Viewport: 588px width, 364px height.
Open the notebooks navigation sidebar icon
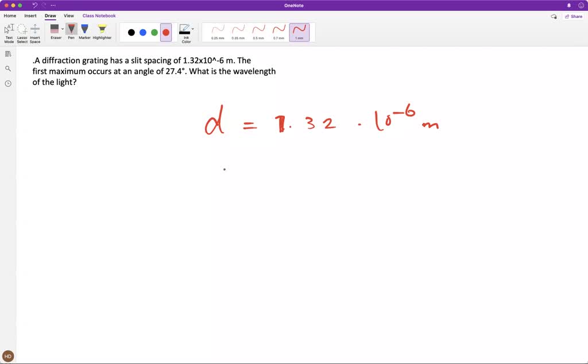point(8,54)
